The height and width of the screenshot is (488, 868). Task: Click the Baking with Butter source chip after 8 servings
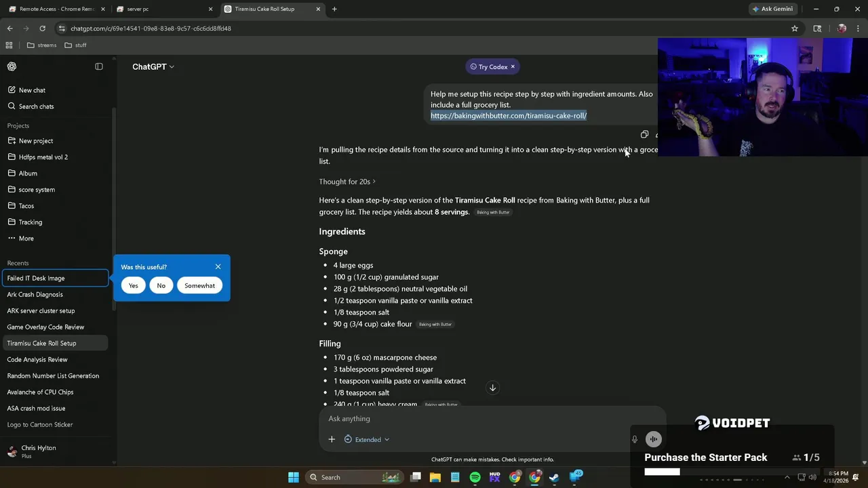coord(493,212)
